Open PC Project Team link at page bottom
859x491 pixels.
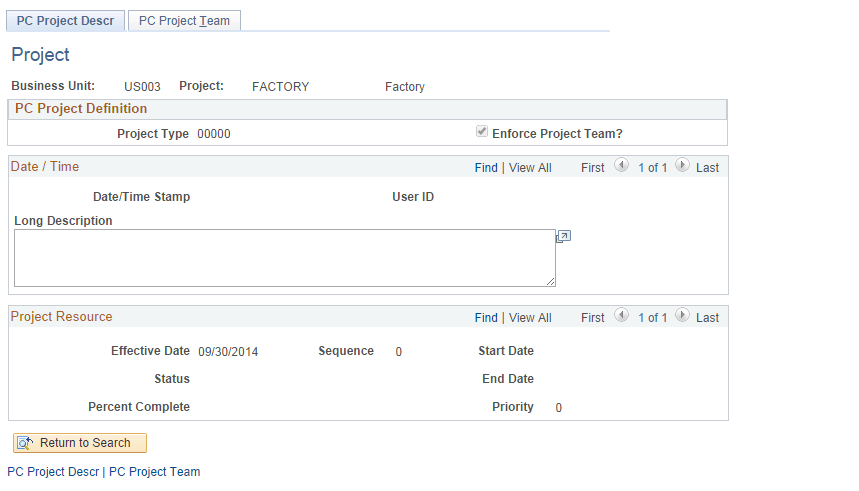(155, 472)
